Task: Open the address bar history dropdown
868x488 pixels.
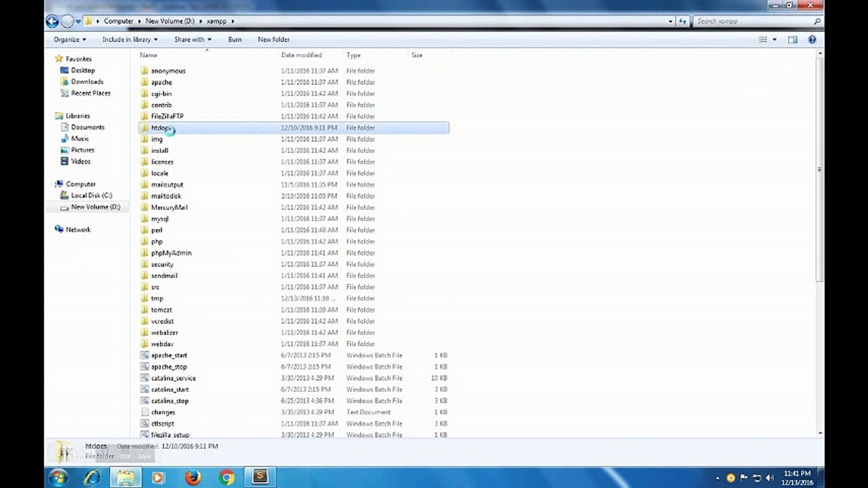Action: click(671, 21)
